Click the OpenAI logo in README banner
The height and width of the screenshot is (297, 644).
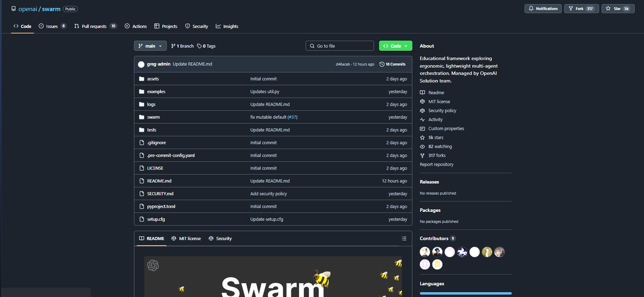(x=154, y=265)
